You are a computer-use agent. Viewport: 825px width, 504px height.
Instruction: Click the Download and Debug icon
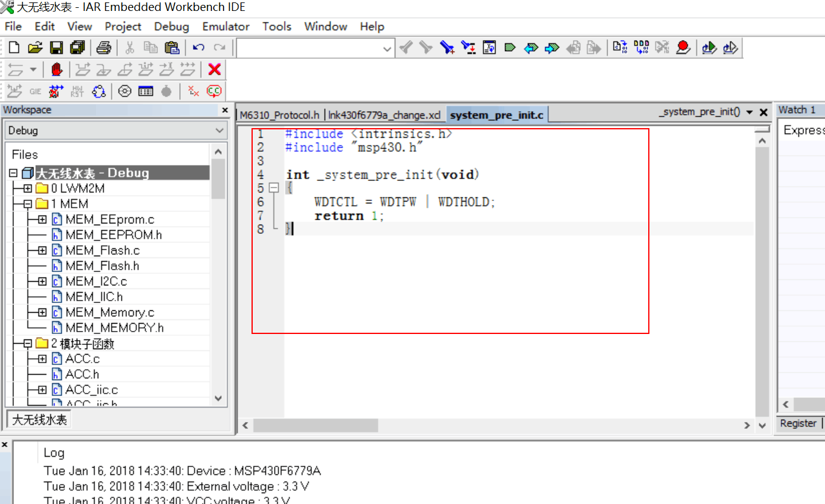[709, 47]
